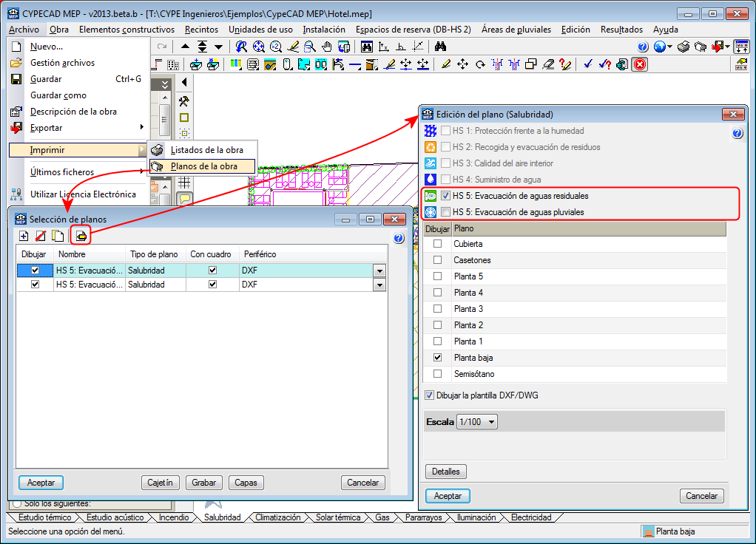Click the rotate tool icon
The width and height of the screenshot is (756, 544).
(480, 64)
